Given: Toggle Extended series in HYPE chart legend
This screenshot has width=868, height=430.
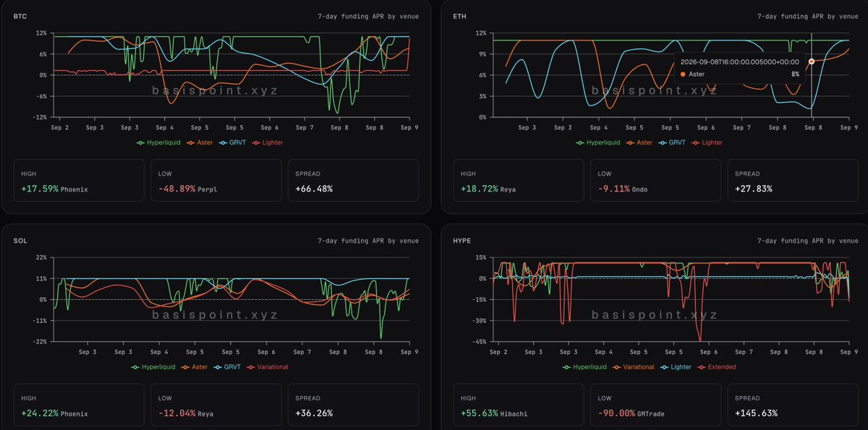Looking at the screenshot, I should tap(716, 367).
